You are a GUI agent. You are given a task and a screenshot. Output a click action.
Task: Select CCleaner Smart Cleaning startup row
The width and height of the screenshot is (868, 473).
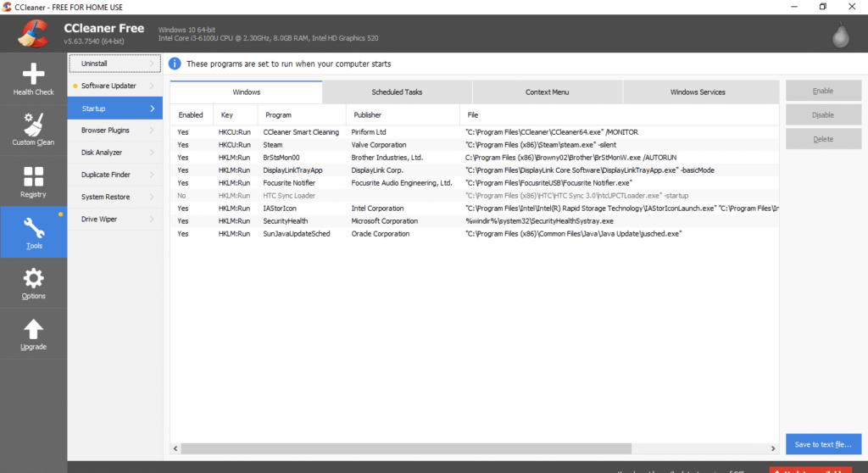tap(475, 132)
